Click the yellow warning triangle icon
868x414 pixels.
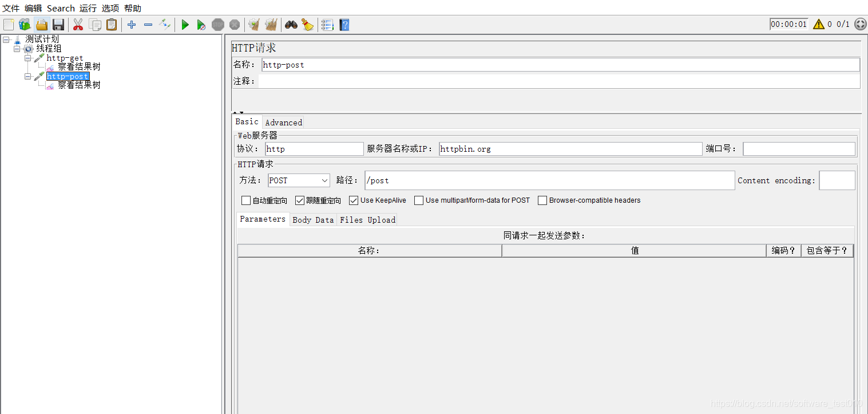819,24
